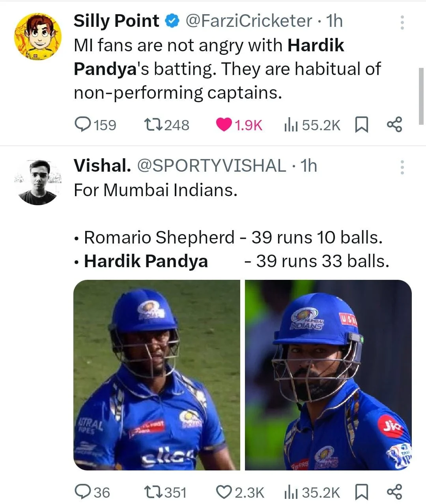
Task: Unlike Silly Point's tweet via pink heart
Action: pyautogui.click(x=224, y=125)
